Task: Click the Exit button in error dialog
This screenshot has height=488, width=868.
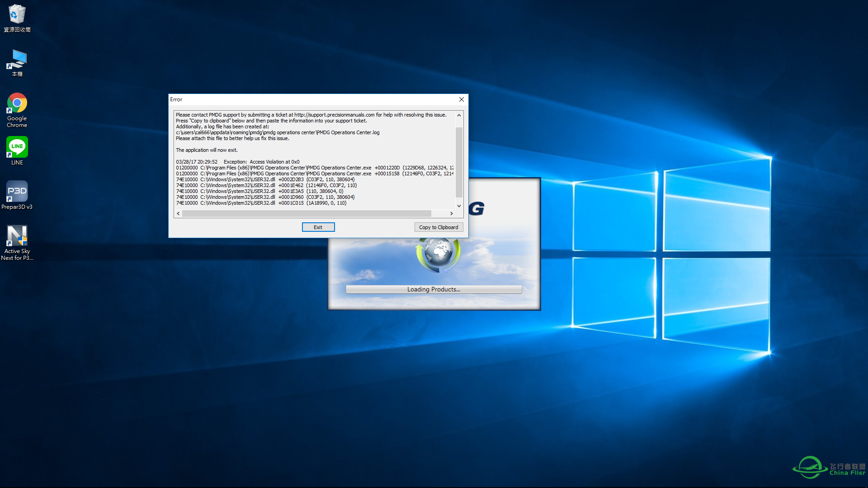Action: 318,227
